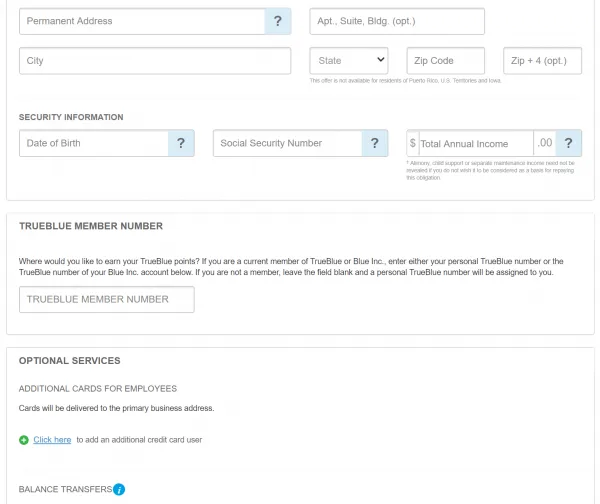Click the Balance Transfers info icon
600x504 pixels.
coord(119,489)
